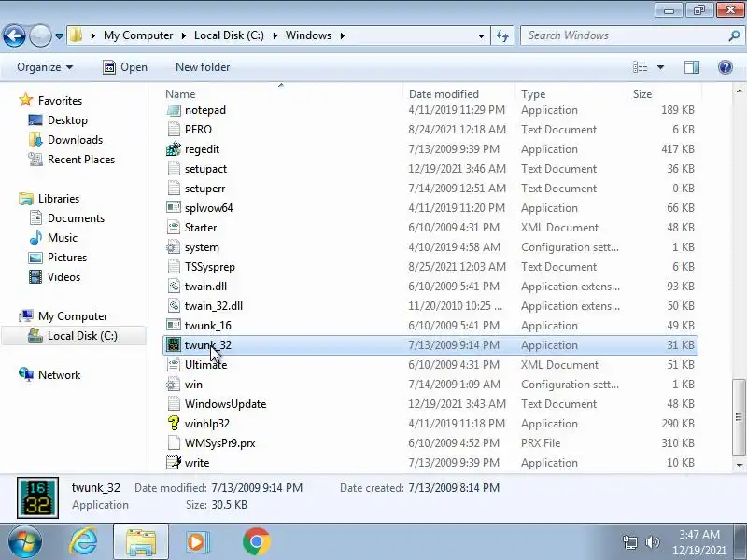Click the win configuration settings icon
The width and height of the screenshot is (747, 560).
(x=173, y=385)
